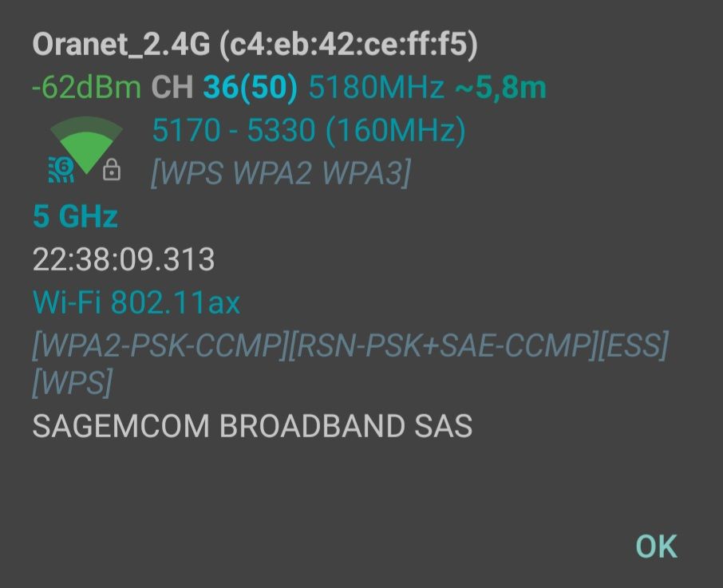Select the [WPS] capability on second line
Viewport: 723px width, 588px height.
[73, 382]
